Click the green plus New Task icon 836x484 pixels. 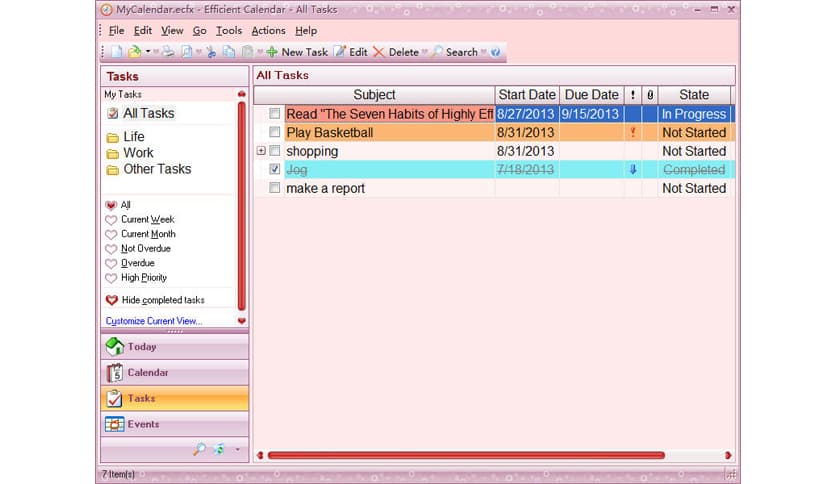tap(272, 52)
